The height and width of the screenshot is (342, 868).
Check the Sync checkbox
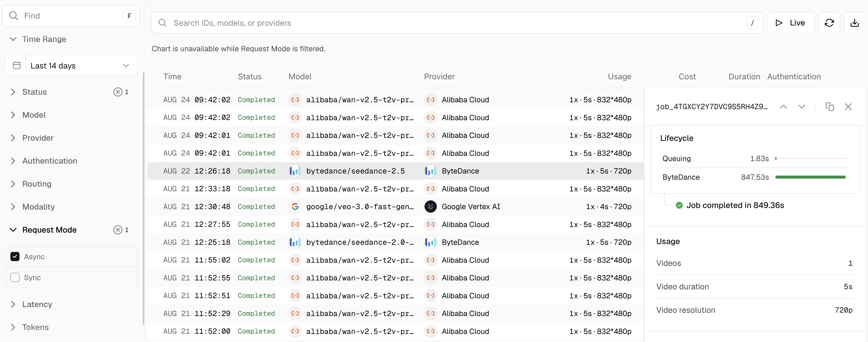15,278
